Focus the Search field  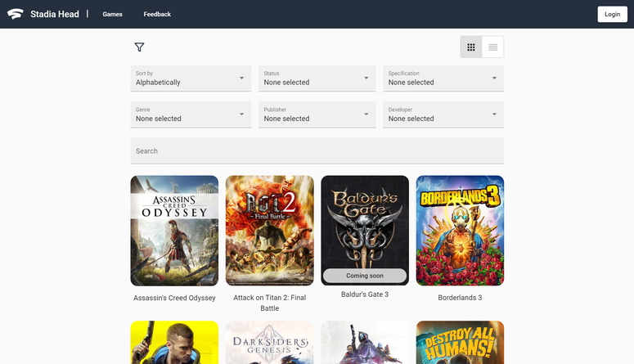tap(317, 151)
